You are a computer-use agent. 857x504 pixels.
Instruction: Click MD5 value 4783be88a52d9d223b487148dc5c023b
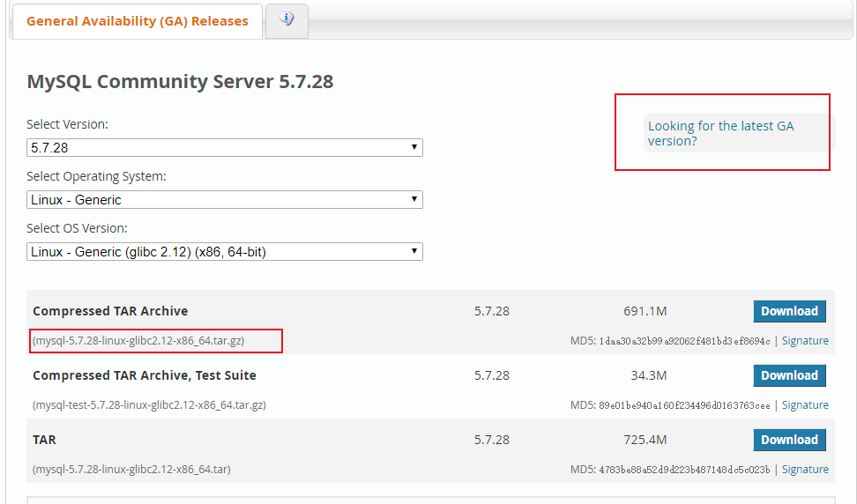(x=684, y=471)
